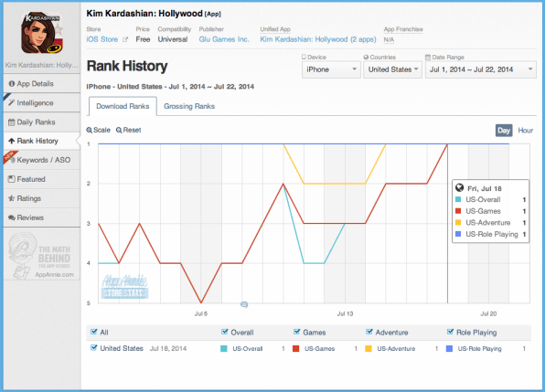Click the Rank History arrow icon
This screenshot has width=545, height=392.
pyautogui.click(x=12, y=141)
